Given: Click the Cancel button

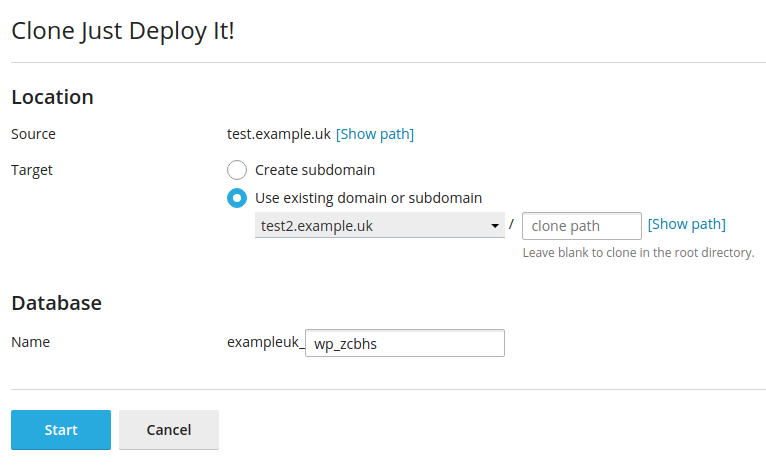Looking at the screenshot, I should point(169,430).
